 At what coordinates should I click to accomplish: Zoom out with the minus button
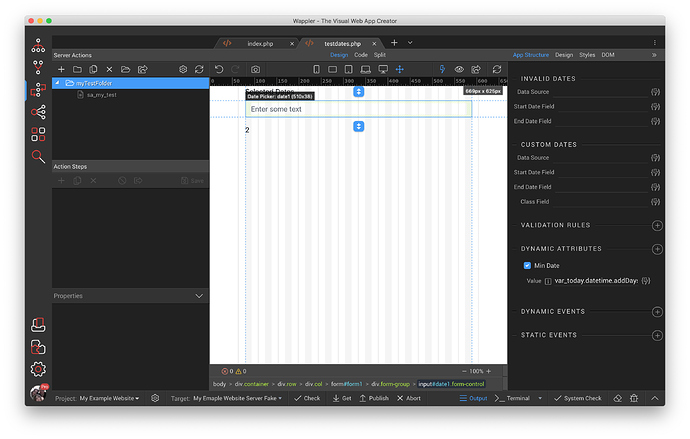pyautogui.click(x=464, y=371)
